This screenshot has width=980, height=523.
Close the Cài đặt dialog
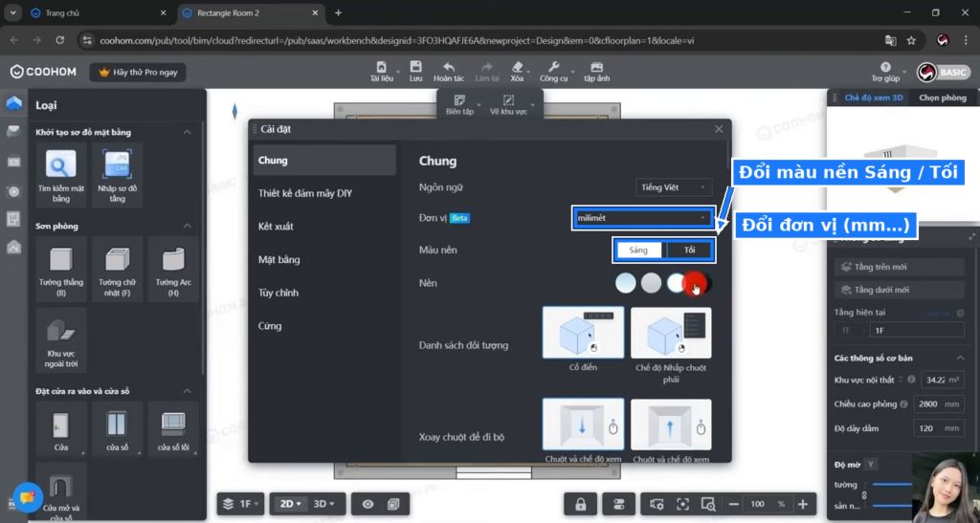click(719, 129)
